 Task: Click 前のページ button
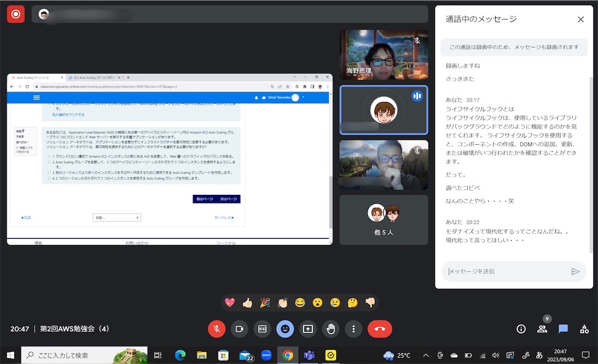(x=205, y=199)
